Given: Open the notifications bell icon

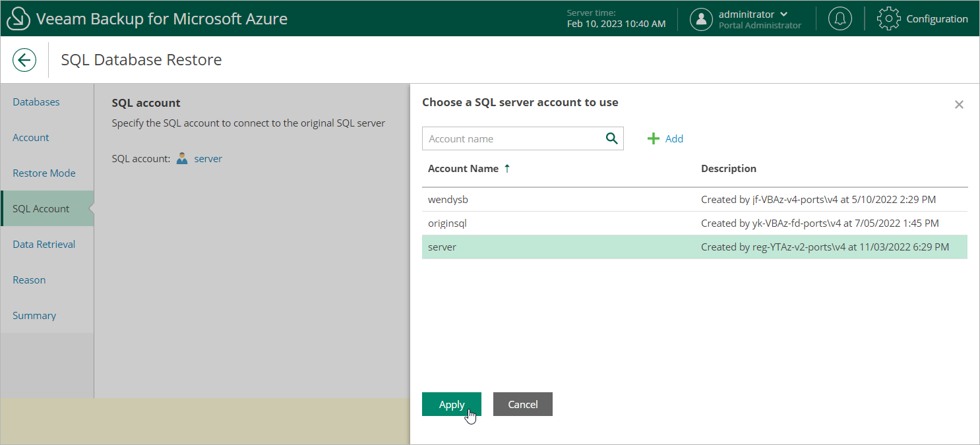Looking at the screenshot, I should coord(840,18).
